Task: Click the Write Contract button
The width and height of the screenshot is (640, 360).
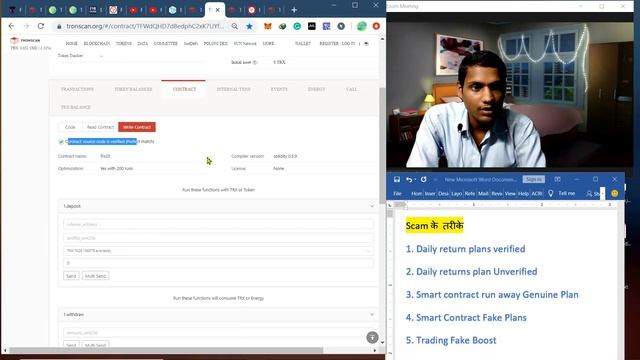Action: 137,127
